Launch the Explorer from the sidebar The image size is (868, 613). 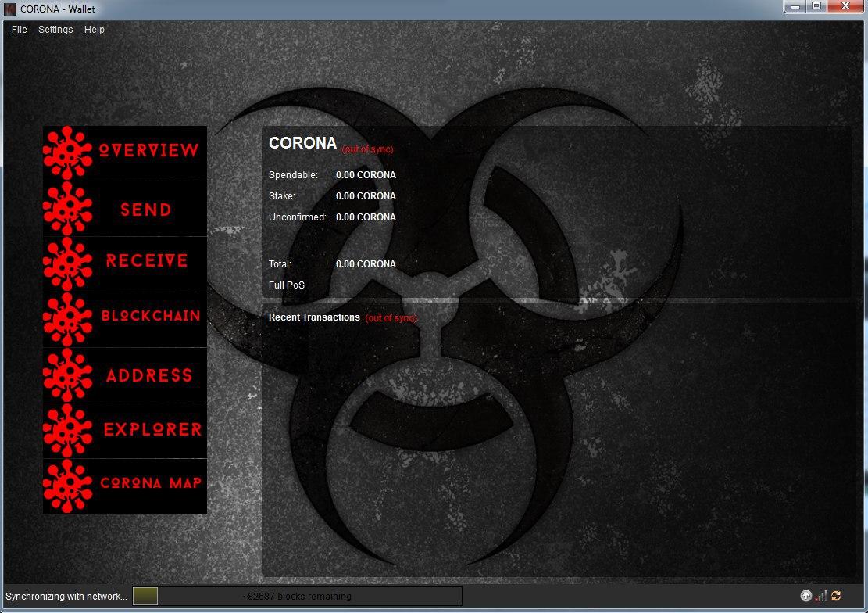click(x=125, y=431)
